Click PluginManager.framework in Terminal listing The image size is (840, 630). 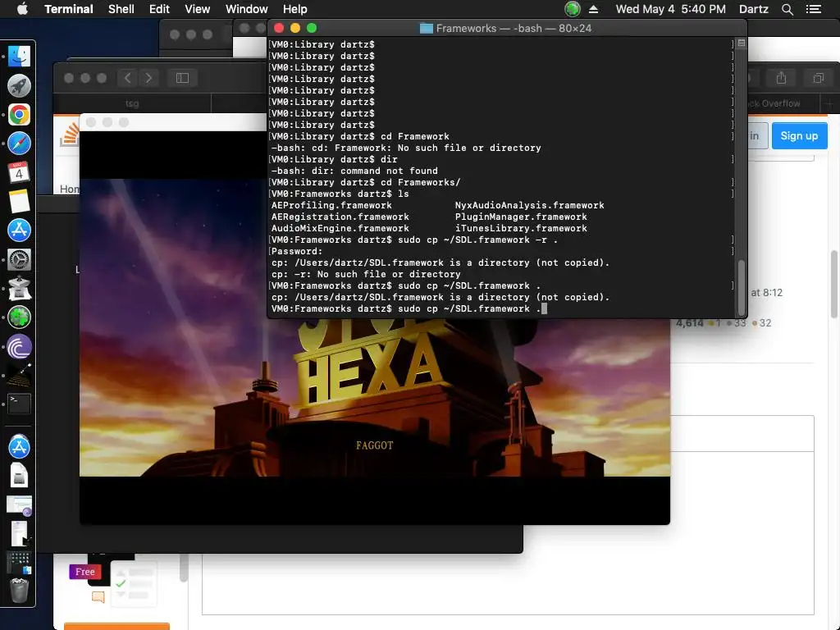[521, 217]
